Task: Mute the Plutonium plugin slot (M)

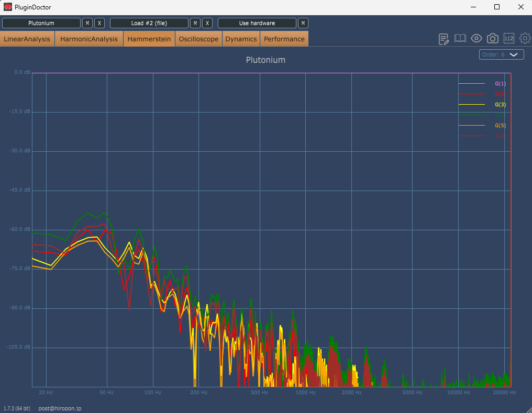Action: (x=87, y=23)
